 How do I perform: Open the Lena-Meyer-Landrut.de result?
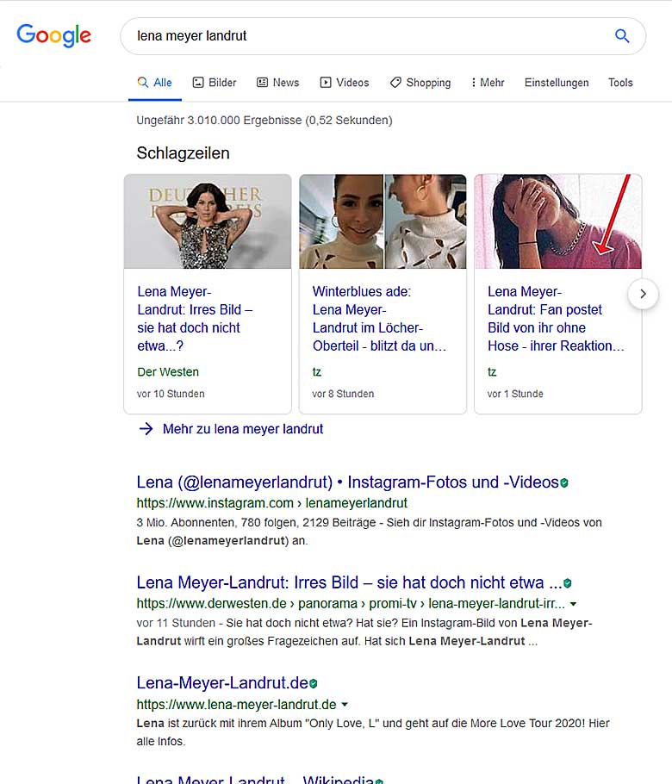coord(222,683)
